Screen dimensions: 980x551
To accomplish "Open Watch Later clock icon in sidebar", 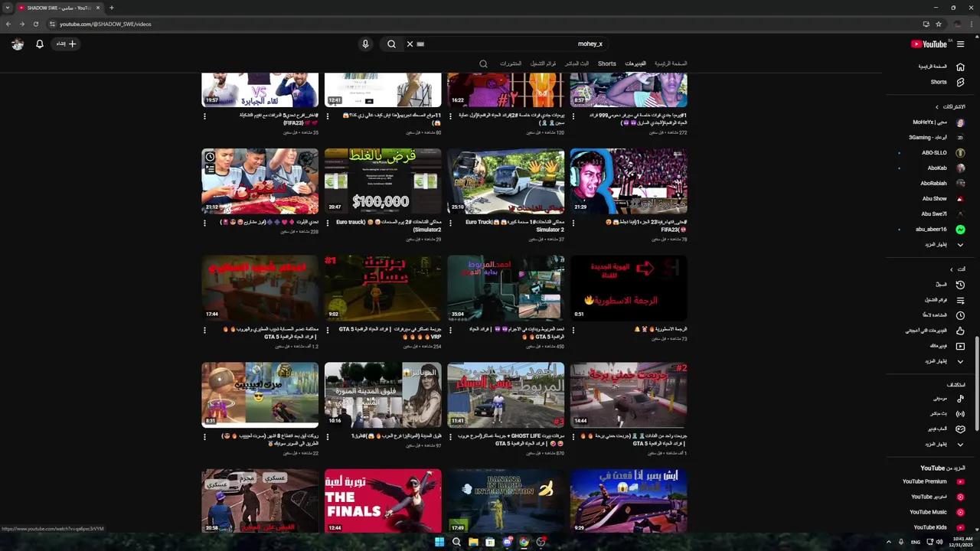I will click(960, 315).
